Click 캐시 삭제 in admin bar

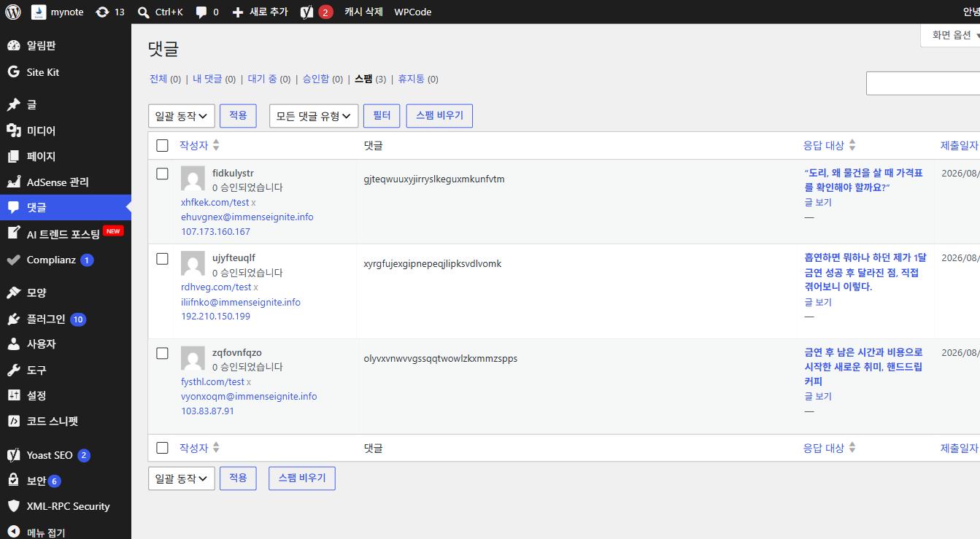coord(363,12)
